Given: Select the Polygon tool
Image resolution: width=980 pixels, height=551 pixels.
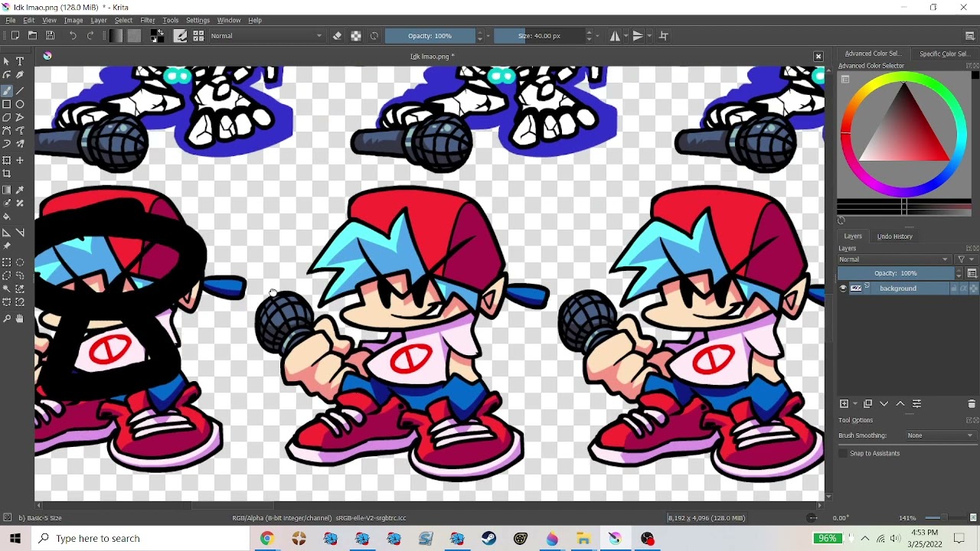Looking at the screenshot, I should click(7, 118).
